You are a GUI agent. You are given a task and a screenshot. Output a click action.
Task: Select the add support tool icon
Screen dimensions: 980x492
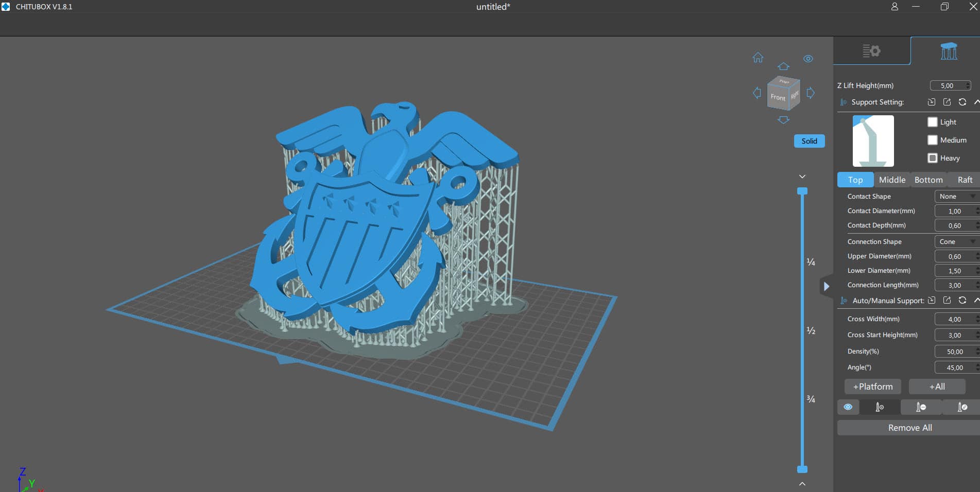[880, 407]
